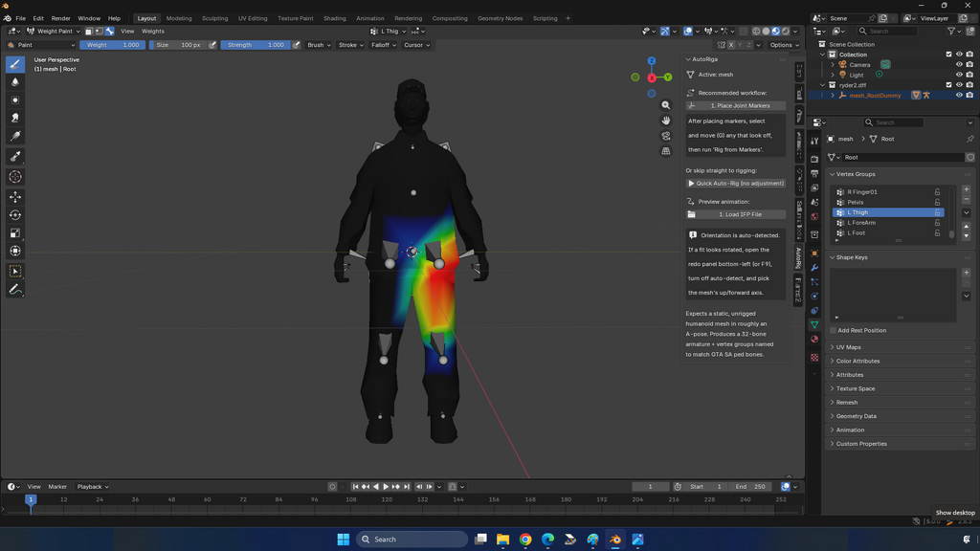The image size is (980, 551).
Task: Open the Options dropdown
Action: 785,45
